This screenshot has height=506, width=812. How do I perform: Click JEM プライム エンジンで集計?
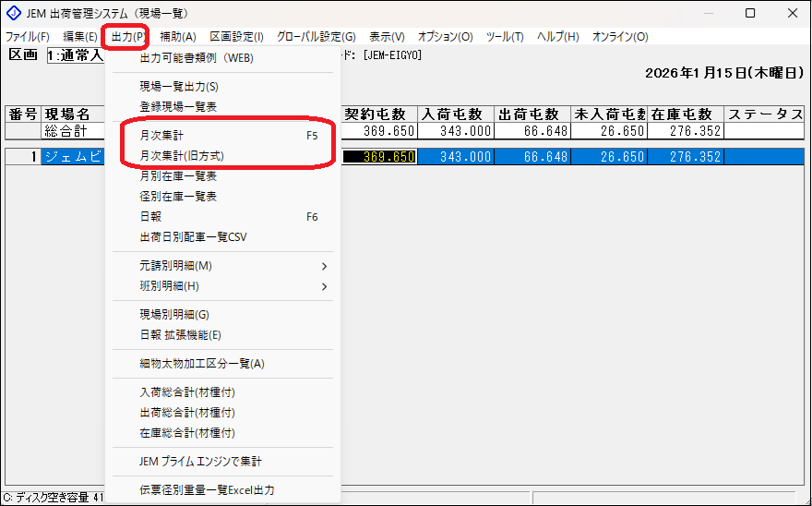[x=201, y=461]
